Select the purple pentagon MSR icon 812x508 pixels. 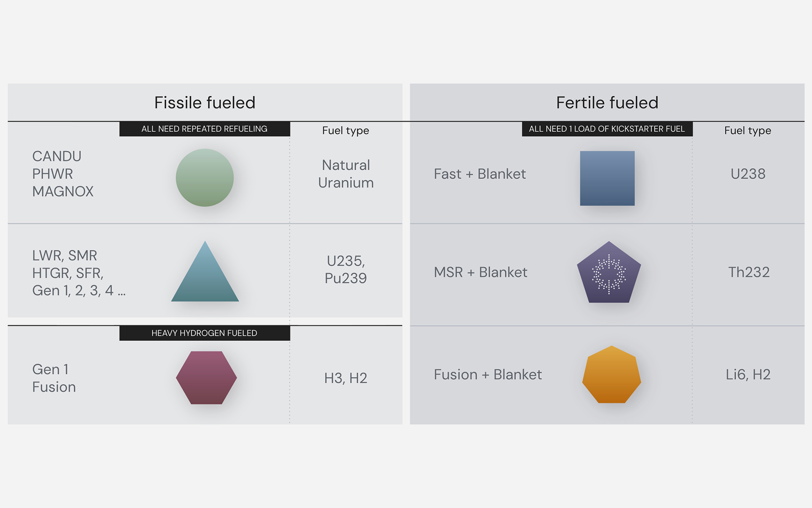click(x=609, y=273)
